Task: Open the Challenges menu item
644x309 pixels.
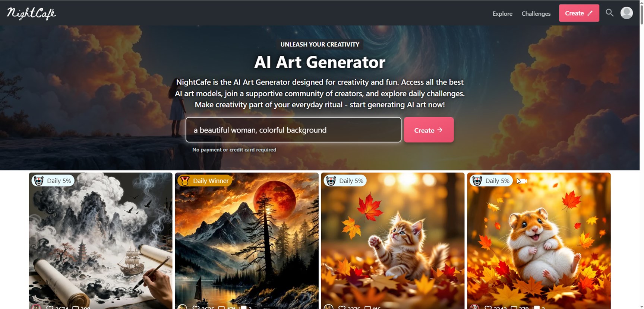Action: coord(536,13)
